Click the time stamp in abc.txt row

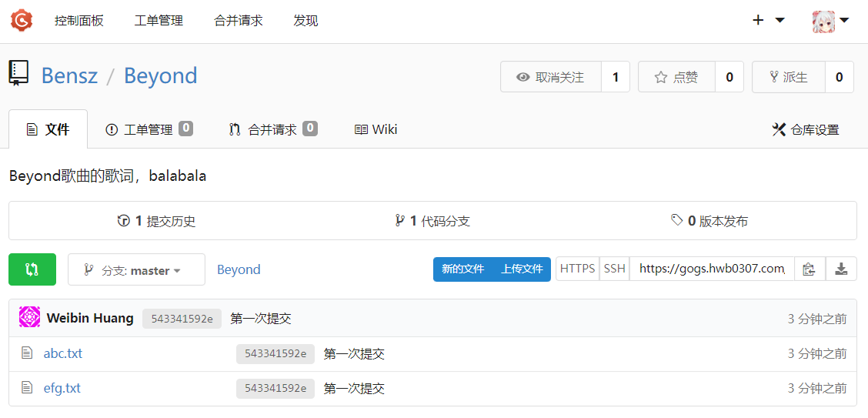(x=817, y=353)
